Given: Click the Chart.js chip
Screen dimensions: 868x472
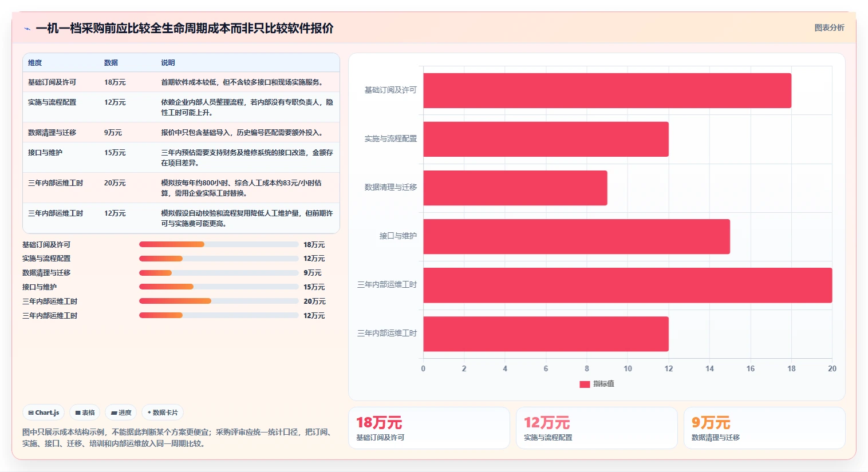Looking at the screenshot, I should pos(44,412).
